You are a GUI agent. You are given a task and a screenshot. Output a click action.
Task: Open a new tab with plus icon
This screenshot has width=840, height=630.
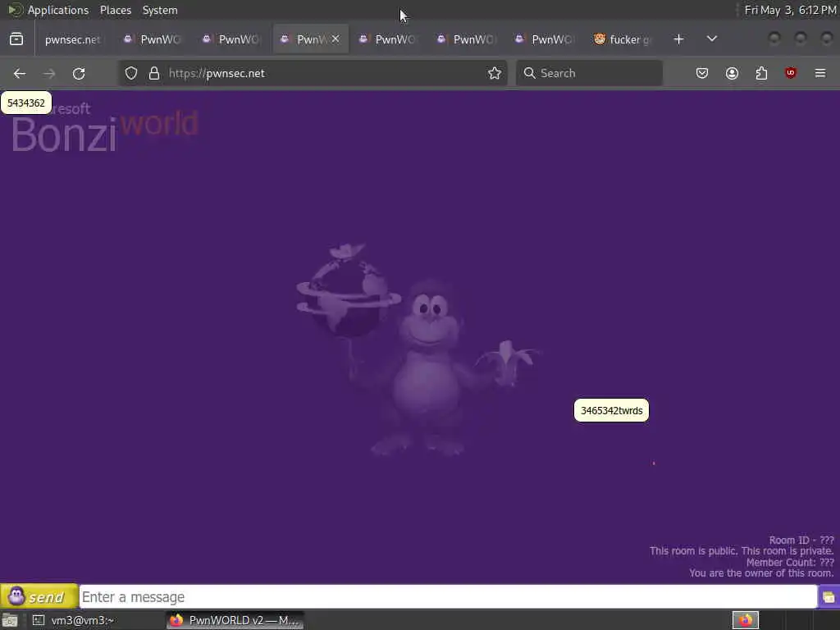point(678,39)
